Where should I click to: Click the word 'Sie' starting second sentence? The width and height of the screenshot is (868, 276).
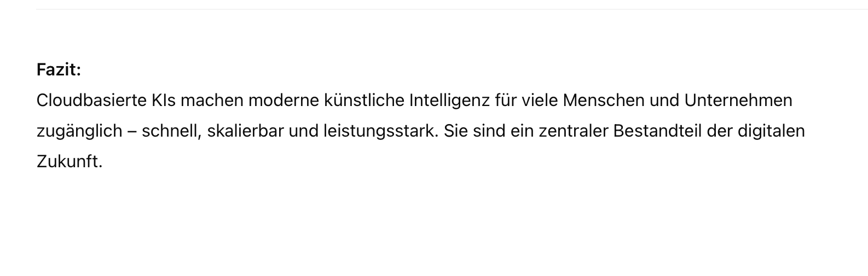pyautogui.click(x=454, y=131)
